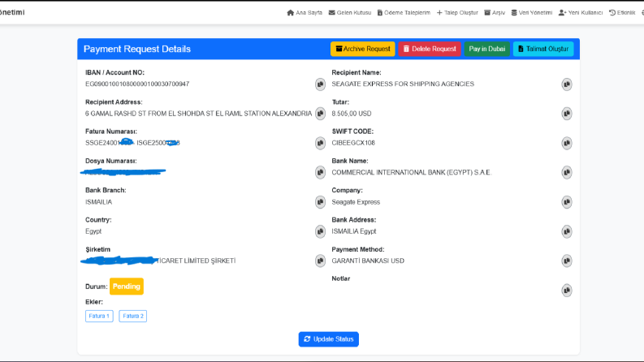The width and height of the screenshot is (644, 362).
Task: Copy the Bank Name value
Action: coord(566,172)
